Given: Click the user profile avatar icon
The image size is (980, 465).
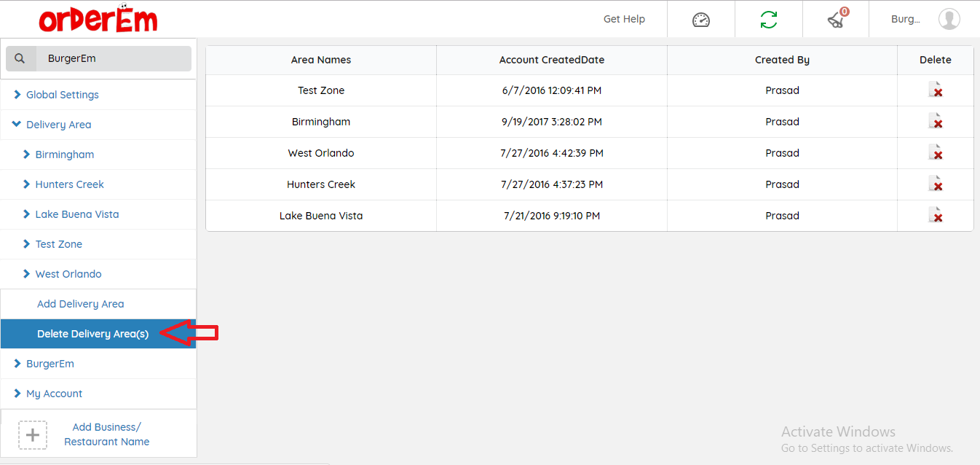Looking at the screenshot, I should [x=949, y=19].
